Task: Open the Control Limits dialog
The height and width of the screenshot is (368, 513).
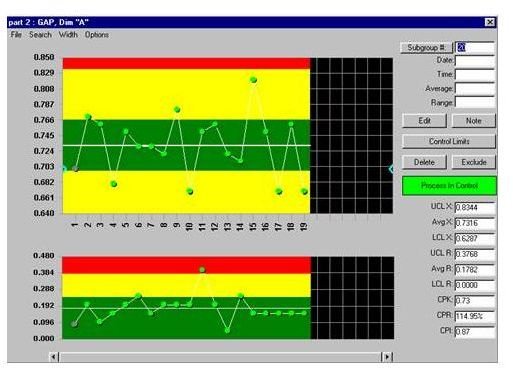Action: pyautogui.click(x=449, y=141)
